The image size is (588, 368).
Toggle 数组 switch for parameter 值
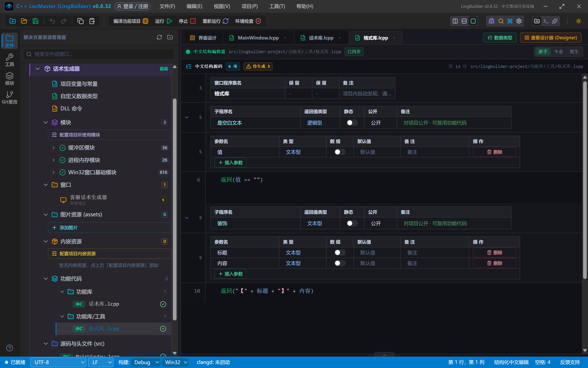pyautogui.click(x=340, y=152)
